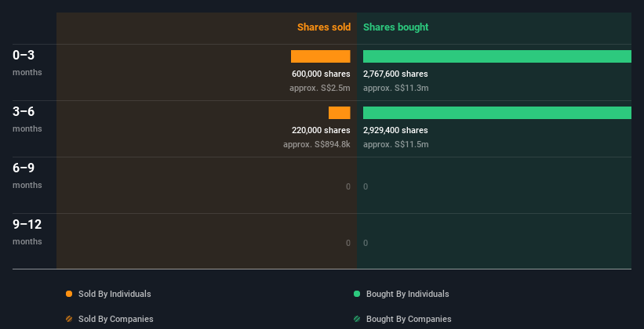Click the 6–9 months sold zero value

pos(348,186)
